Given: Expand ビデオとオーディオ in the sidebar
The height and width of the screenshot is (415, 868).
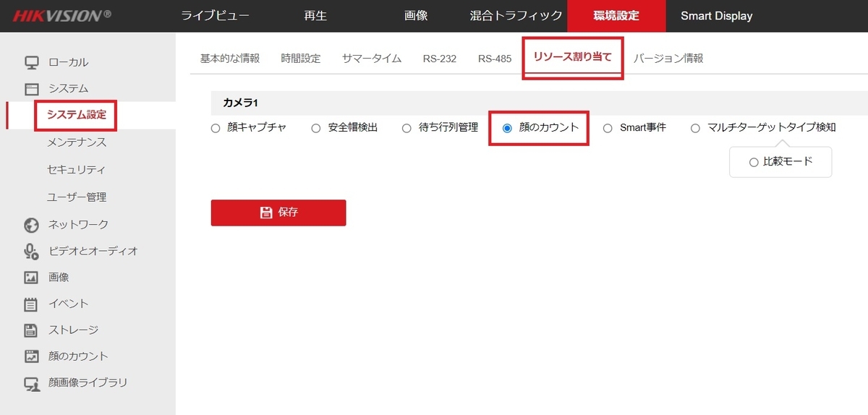Looking at the screenshot, I should click(x=93, y=252).
